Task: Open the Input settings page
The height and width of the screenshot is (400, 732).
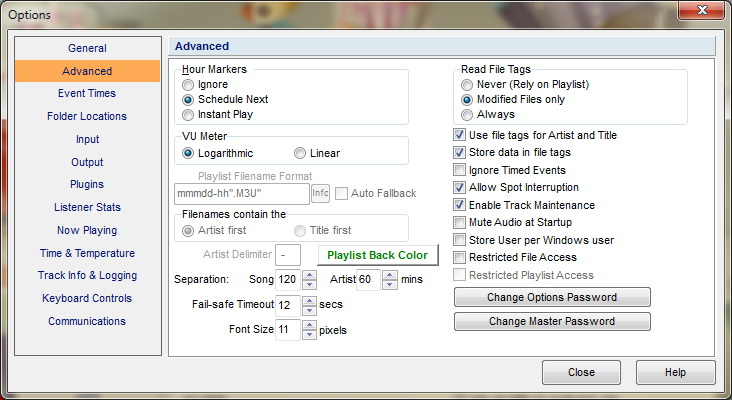Action: coord(87,139)
